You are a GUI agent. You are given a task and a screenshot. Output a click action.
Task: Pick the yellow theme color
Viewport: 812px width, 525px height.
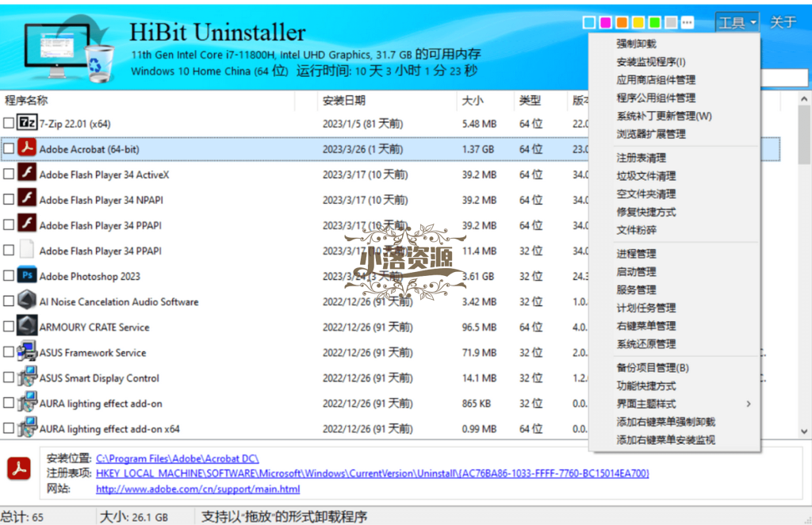[x=638, y=22]
